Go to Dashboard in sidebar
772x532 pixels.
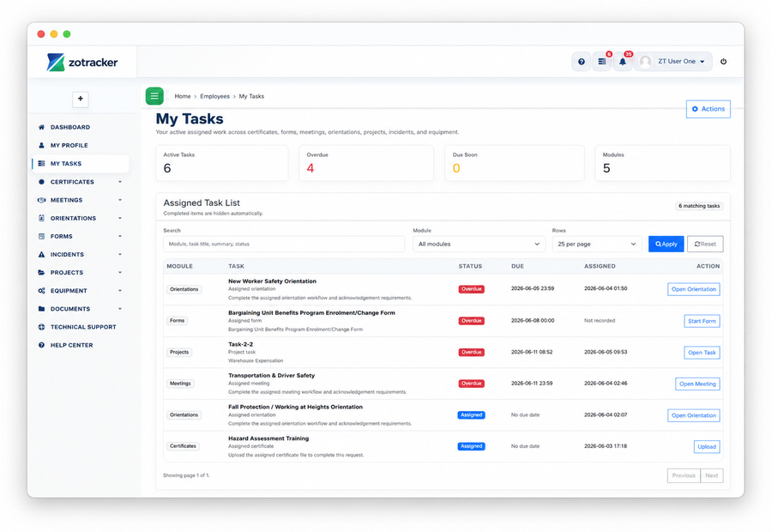[70, 127]
